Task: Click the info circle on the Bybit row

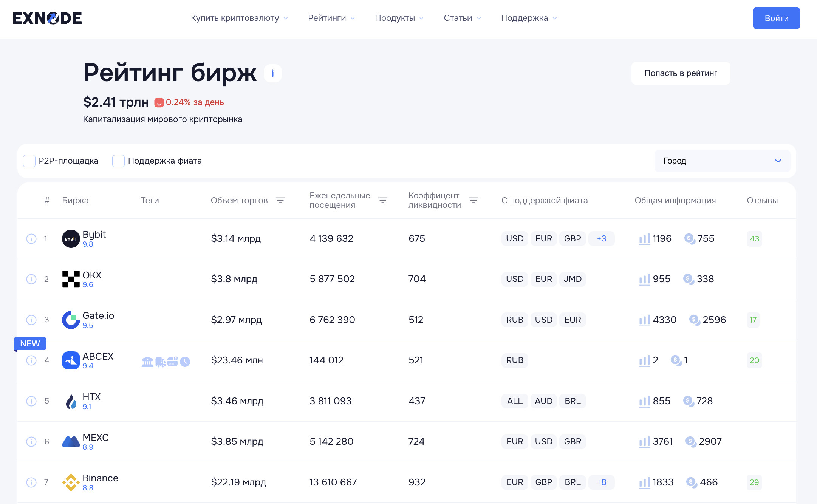Action: [31, 239]
